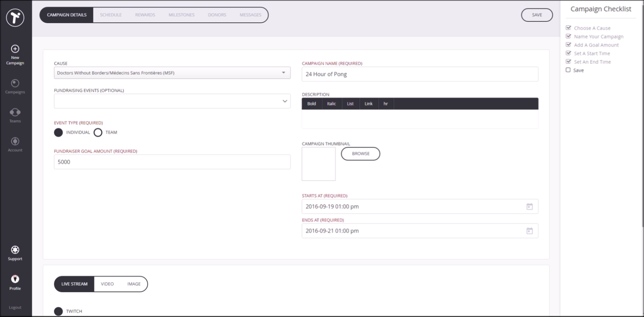This screenshot has height=317, width=644.
Task: Open the Support lifebuoy icon
Action: (15, 250)
